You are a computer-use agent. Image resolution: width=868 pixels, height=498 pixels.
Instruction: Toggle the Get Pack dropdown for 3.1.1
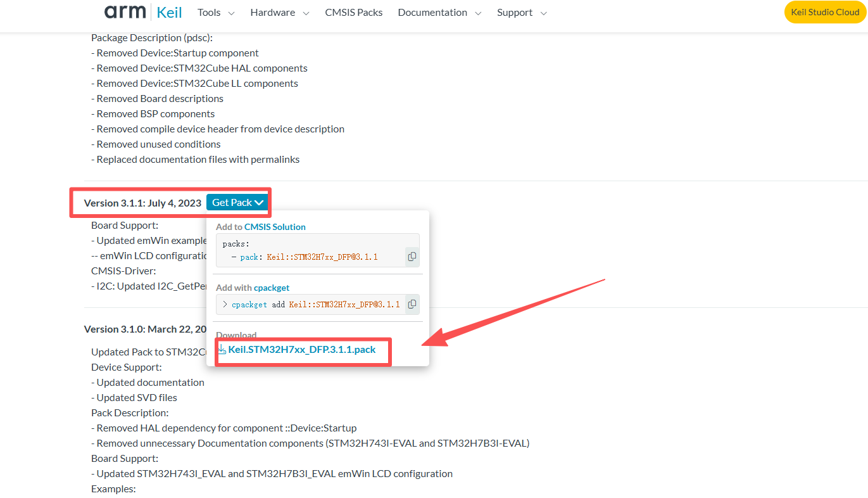pyautogui.click(x=237, y=202)
